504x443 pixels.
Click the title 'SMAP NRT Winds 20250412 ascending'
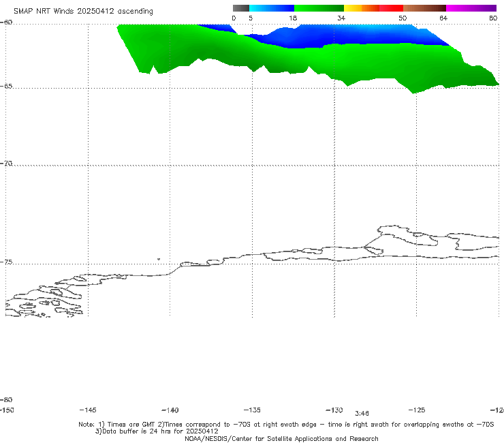pyautogui.click(x=83, y=11)
